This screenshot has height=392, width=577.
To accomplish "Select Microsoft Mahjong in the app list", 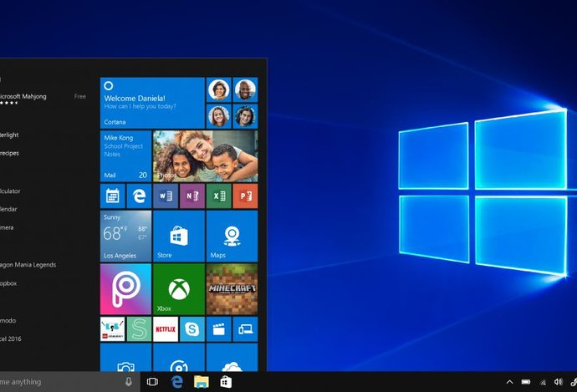I will tap(23, 96).
